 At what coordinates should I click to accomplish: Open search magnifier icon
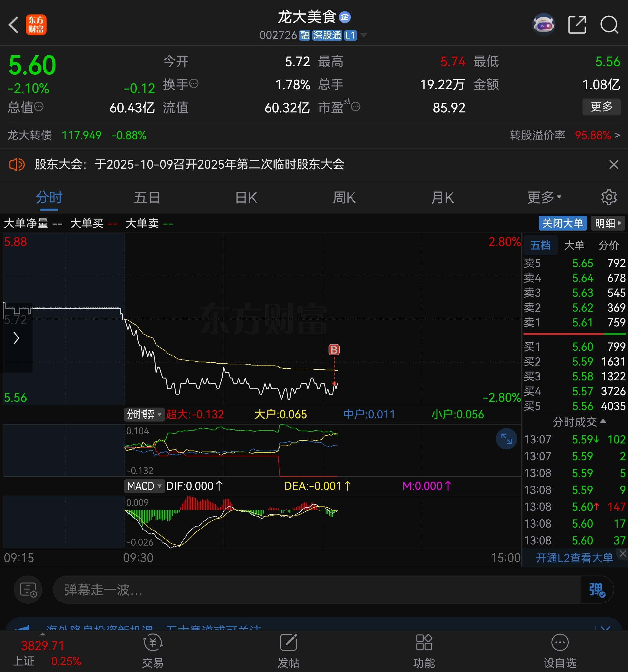pyautogui.click(x=609, y=25)
